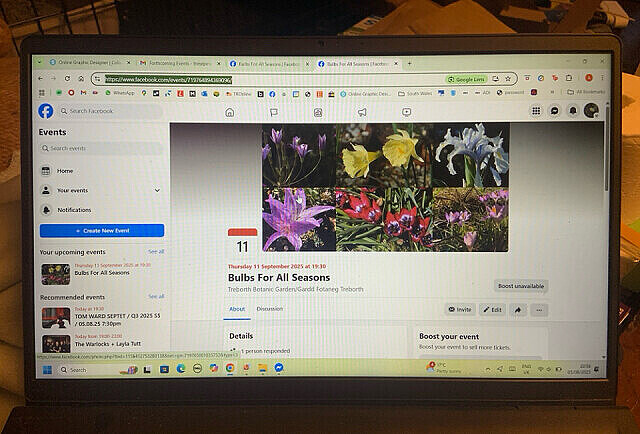640x434 pixels.
Task: Open the event cover photo collage
Action: click(385, 187)
